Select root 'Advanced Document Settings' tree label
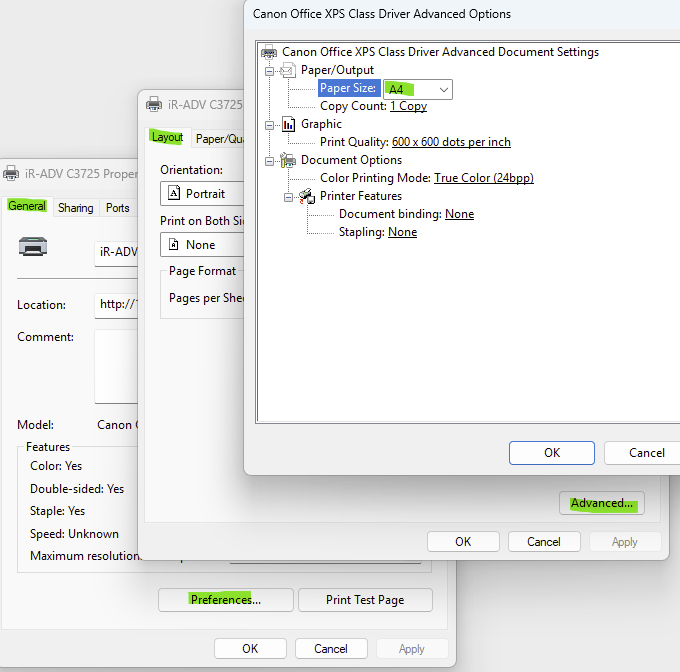 [440, 52]
